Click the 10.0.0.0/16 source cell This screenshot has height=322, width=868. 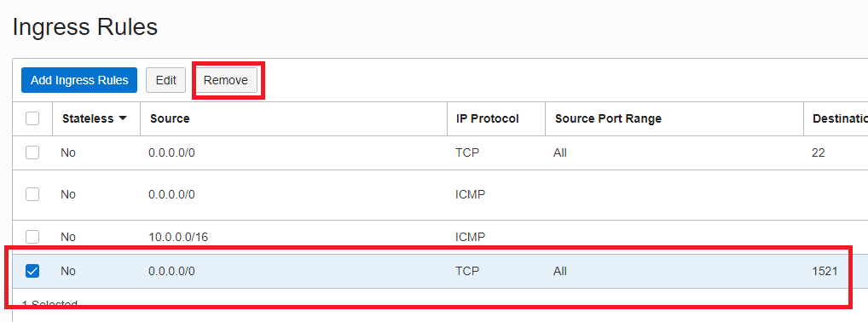[x=178, y=237]
